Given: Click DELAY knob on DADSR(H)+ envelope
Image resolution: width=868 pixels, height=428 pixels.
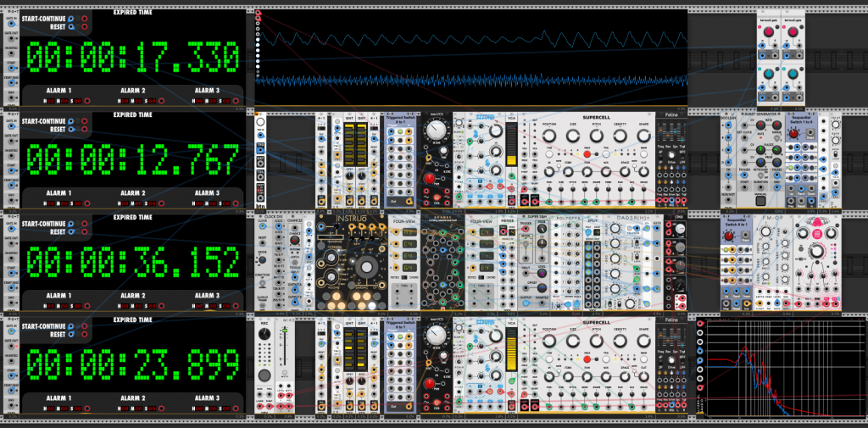Looking at the screenshot, I should pos(615,228).
